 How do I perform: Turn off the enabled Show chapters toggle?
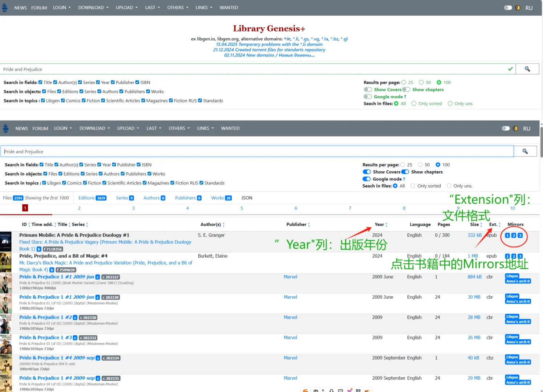[x=405, y=172]
